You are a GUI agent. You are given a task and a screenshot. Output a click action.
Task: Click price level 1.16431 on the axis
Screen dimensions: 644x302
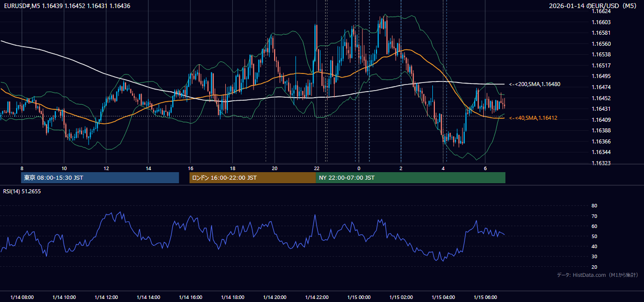(x=601, y=109)
